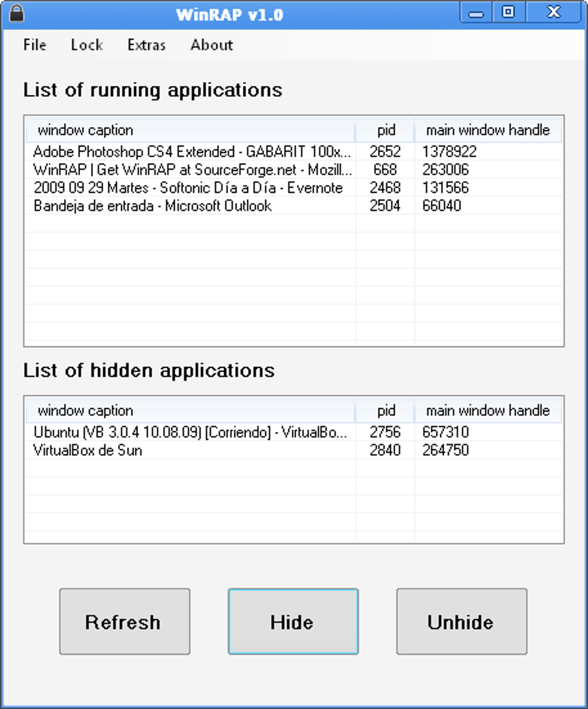
Task: Select the hidden Ubuntu VirtualBox row
Action: pyautogui.click(x=294, y=432)
